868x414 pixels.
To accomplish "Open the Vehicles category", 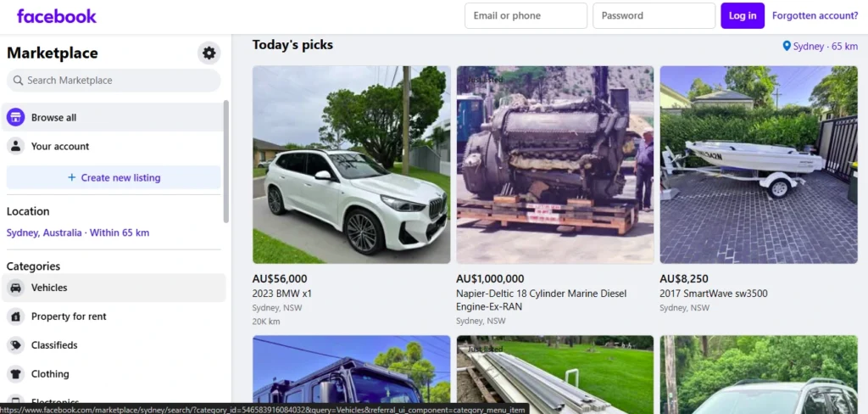I will coord(49,288).
